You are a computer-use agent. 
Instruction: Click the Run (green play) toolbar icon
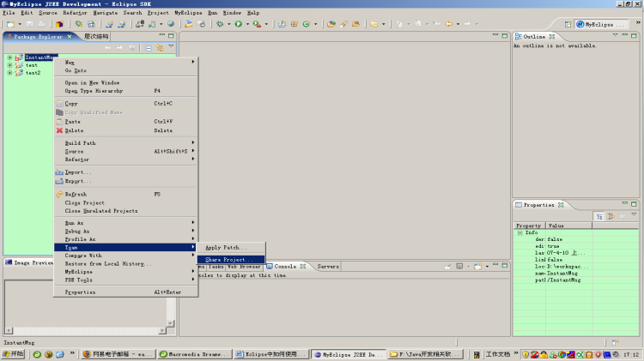(238, 24)
